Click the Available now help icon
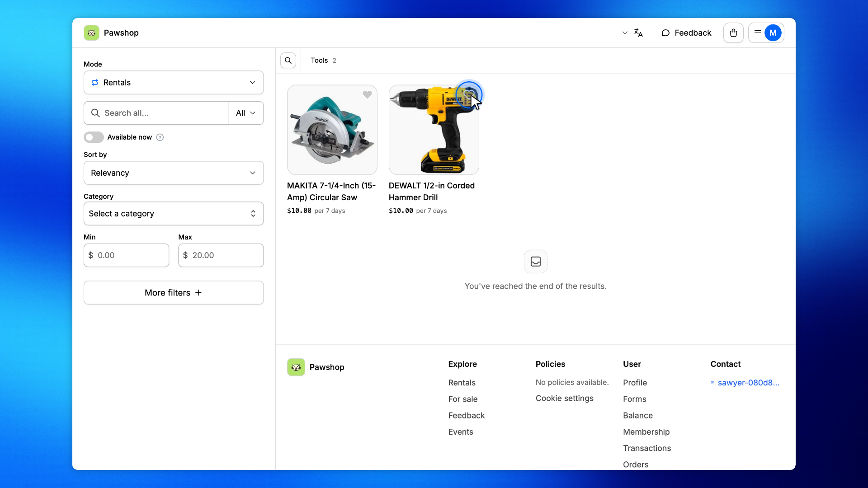Viewport: 868px width, 488px height. coord(160,137)
